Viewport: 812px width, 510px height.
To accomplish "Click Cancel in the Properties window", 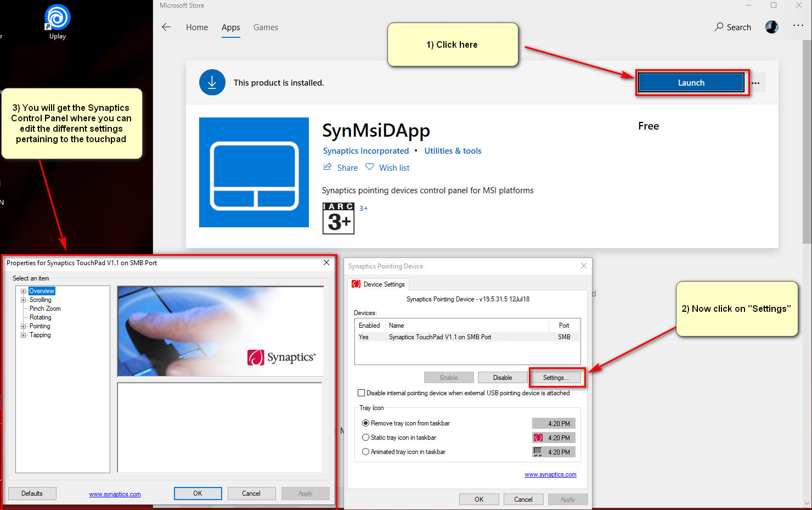I will [x=251, y=494].
